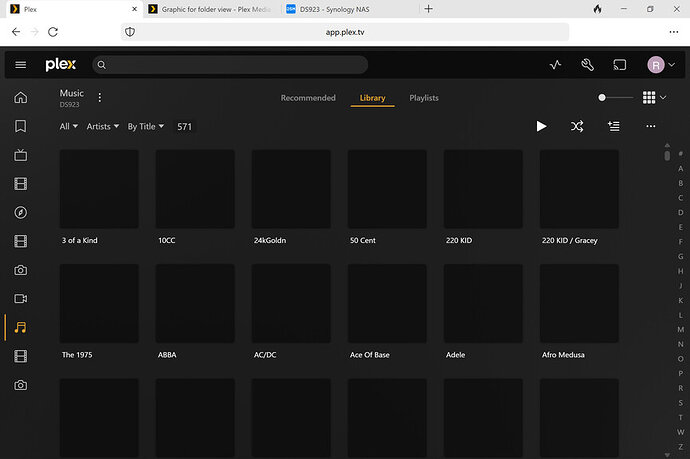Open the 10CC artist thumbnail
Viewport: 690px width, 459px height.
tap(195, 189)
